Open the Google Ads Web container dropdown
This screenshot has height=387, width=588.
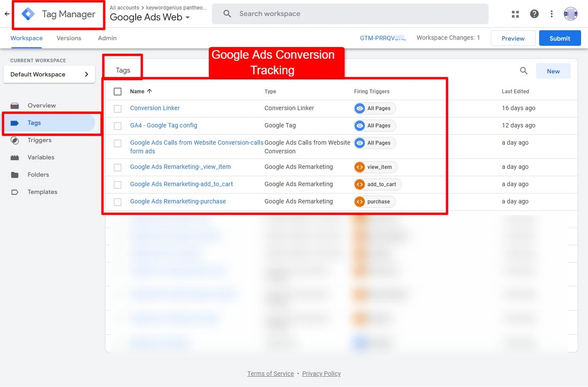point(150,18)
